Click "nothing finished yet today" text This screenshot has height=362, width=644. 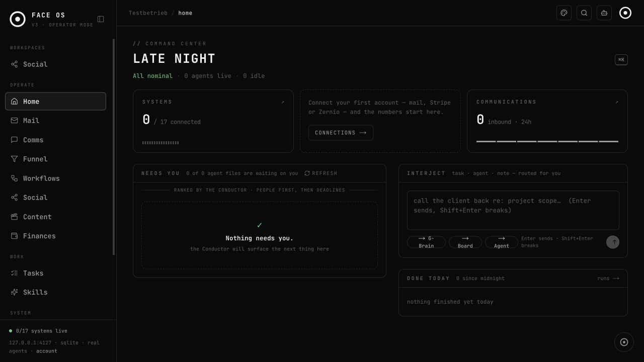click(450, 302)
